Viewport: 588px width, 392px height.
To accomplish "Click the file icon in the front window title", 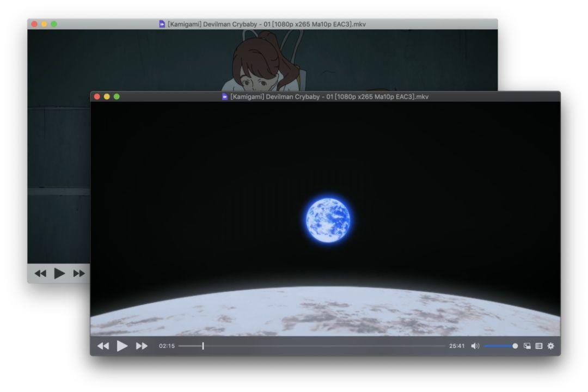I will (225, 96).
